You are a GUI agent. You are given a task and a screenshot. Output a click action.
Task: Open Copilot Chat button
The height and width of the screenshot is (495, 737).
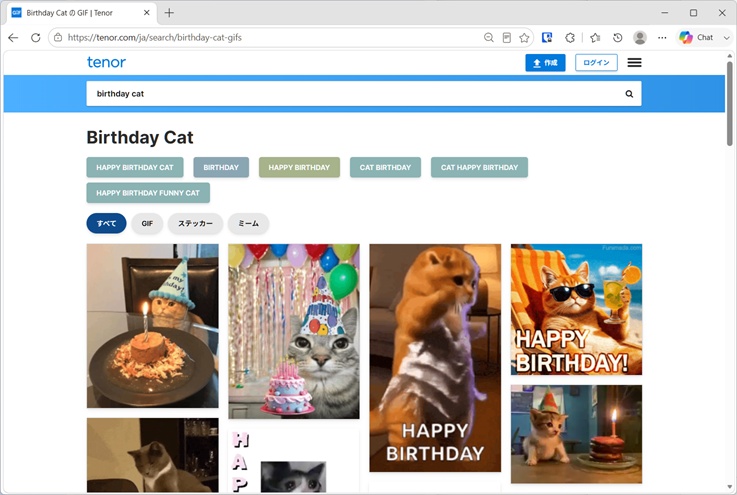point(697,38)
